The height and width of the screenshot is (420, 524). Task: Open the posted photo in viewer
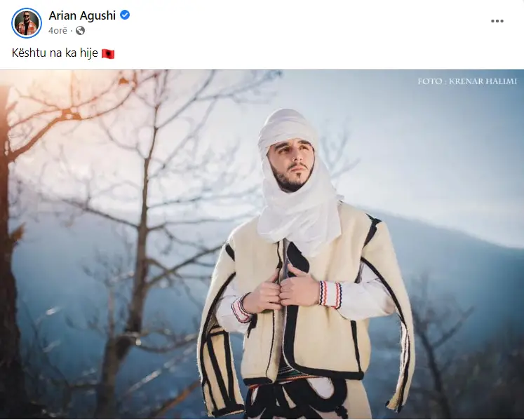point(262,244)
